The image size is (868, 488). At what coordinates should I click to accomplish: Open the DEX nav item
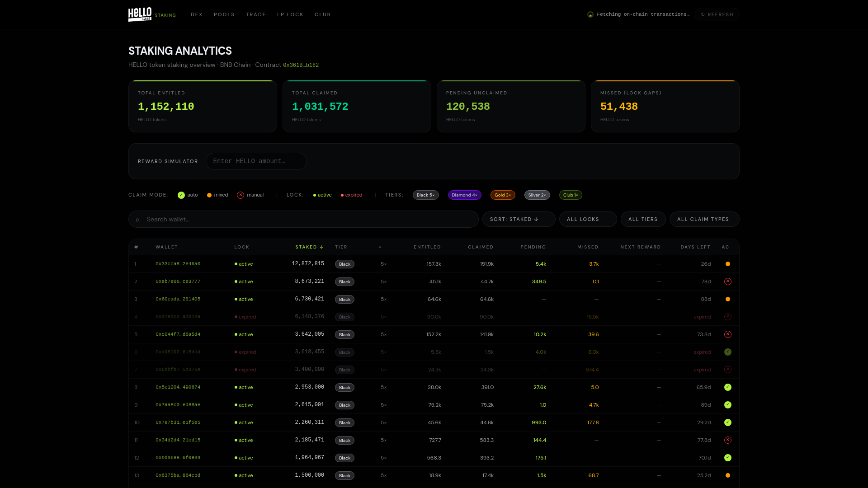pos(197,14)
